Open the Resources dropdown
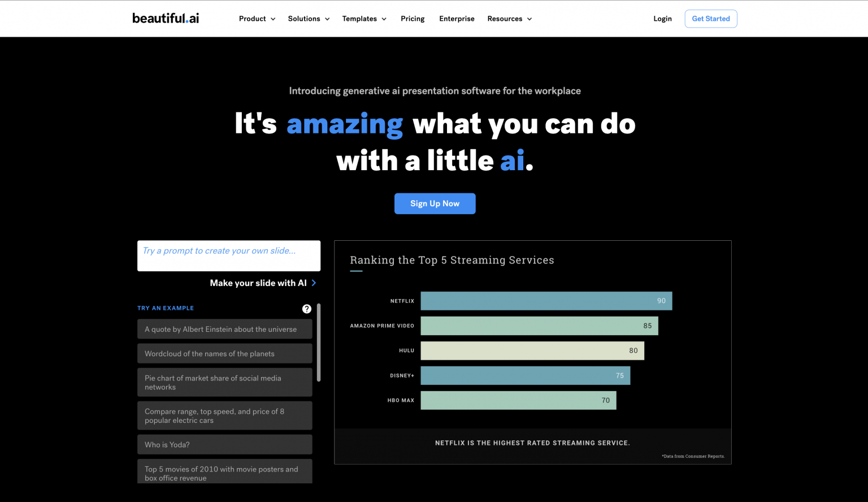 pos(509,19)
